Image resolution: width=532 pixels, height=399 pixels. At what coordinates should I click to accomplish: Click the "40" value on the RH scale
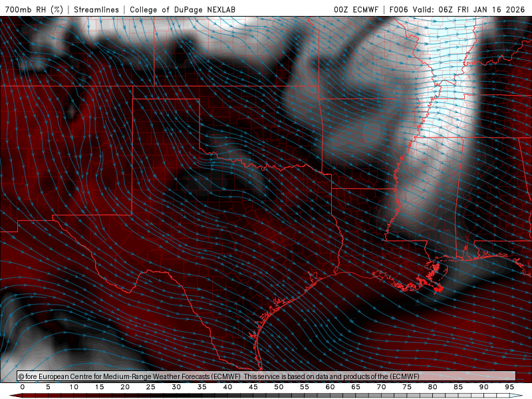(227, 387)
